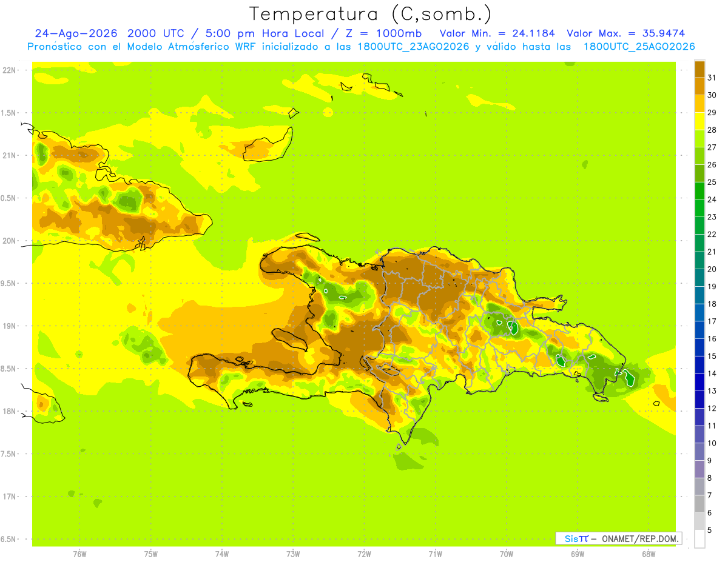Click the blue legend swatch between 15 and 16

700,347
